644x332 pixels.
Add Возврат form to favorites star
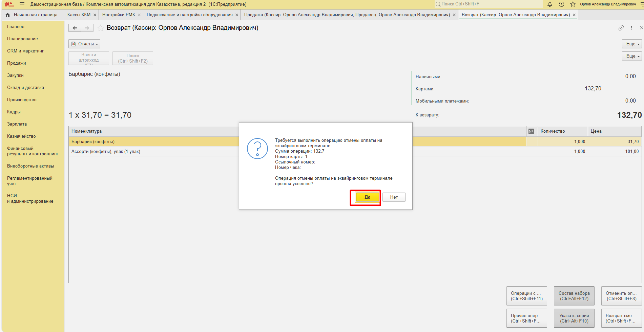[101, 28]
